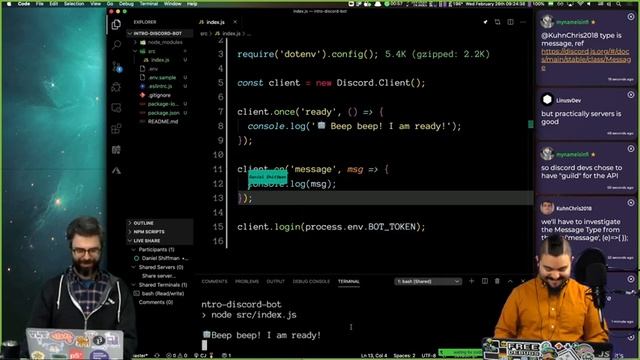Collapse the LIVE SHARE section
The width and height of the screenshot is (640, 360).
pyautogui.click(x=160, y=241)
